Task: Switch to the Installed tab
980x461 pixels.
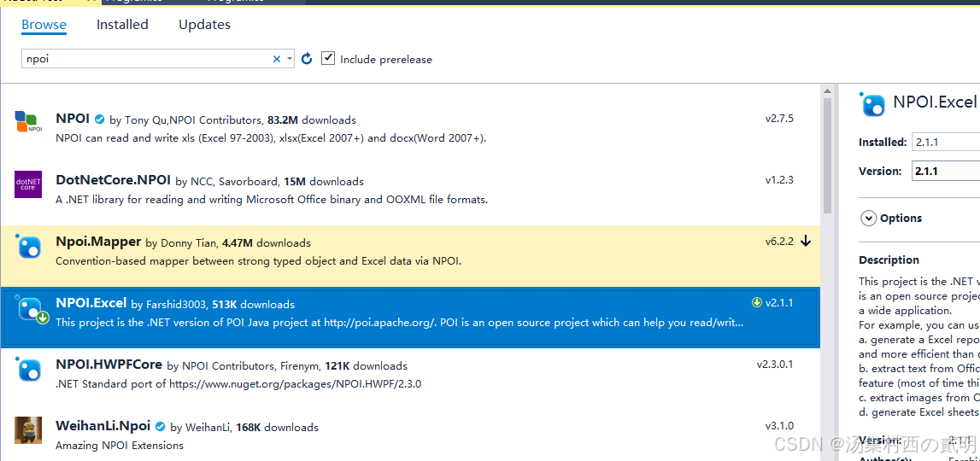Action: coord(122,25)
